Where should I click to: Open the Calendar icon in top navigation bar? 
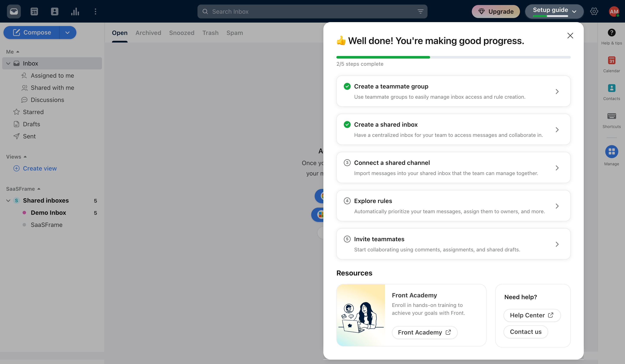click(x=34, y=11)
